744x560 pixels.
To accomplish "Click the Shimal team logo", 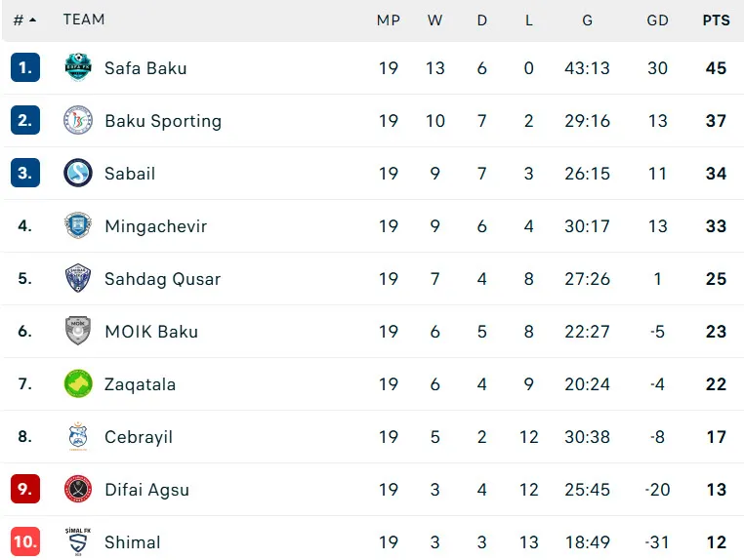I will tap(78, 541).
